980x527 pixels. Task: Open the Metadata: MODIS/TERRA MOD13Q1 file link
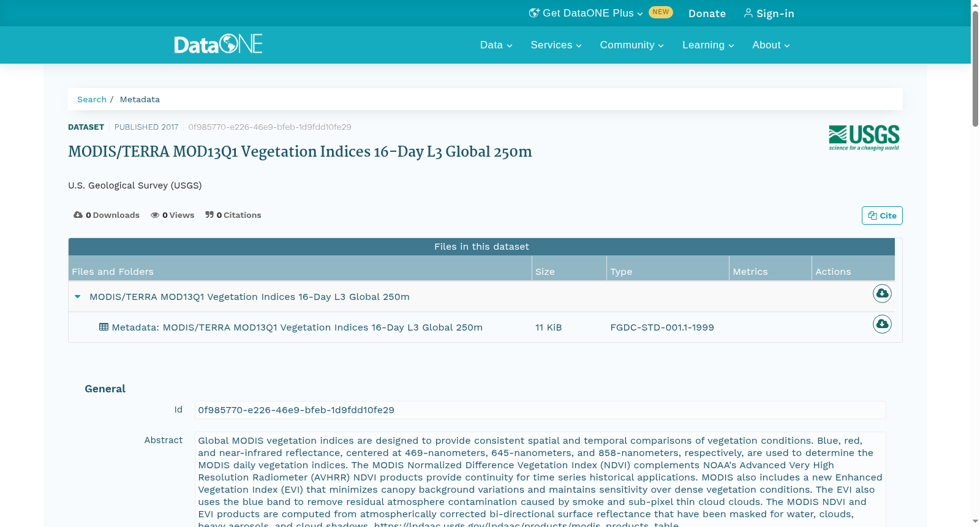pyautogui.click(x=297, y=327)
